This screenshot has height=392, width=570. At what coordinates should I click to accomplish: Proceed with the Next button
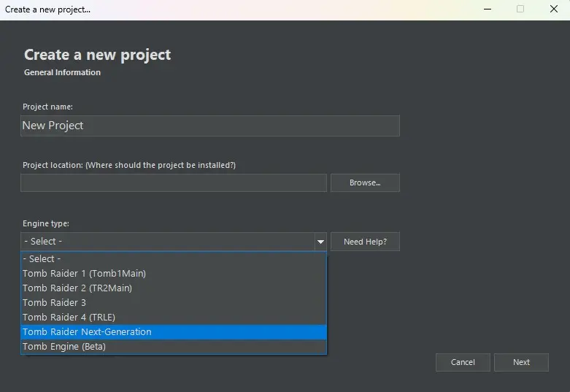pyautogui.click(x=521, y=362)
